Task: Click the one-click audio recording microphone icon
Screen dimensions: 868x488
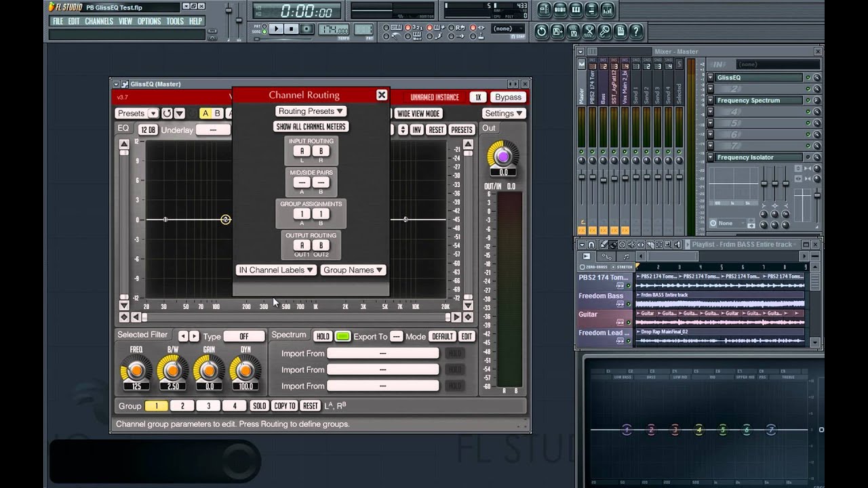Action: pyautogui.click(x=604, y=31)
